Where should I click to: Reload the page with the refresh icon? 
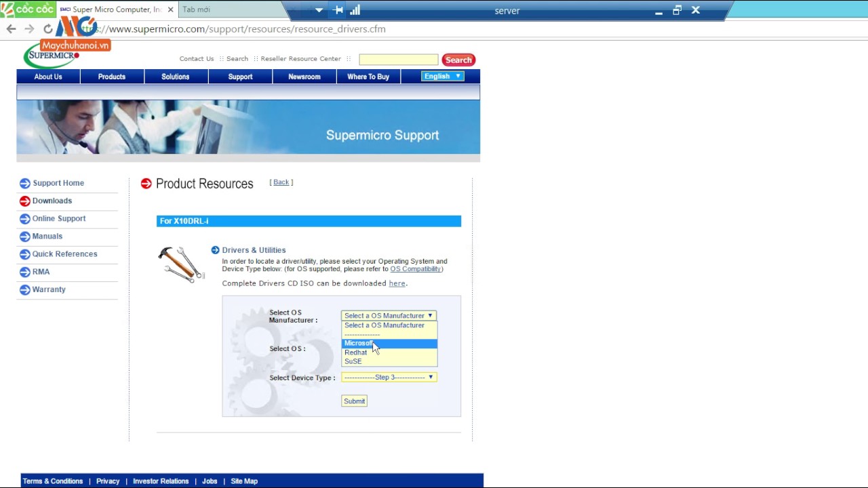click(x=47, y=28)
